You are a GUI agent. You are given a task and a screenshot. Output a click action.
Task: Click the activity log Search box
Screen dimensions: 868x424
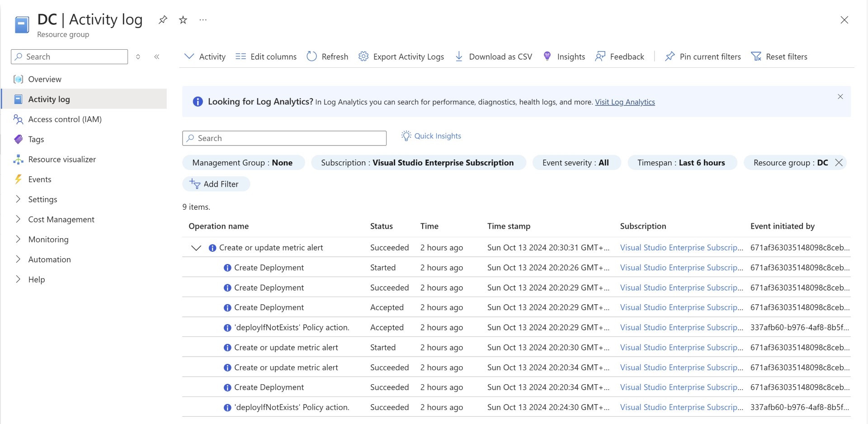284,138
